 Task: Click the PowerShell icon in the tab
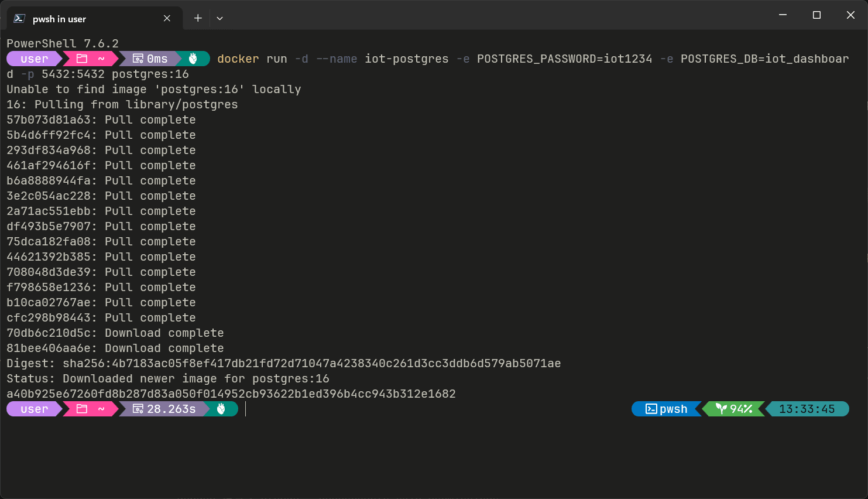pos(19,18)
